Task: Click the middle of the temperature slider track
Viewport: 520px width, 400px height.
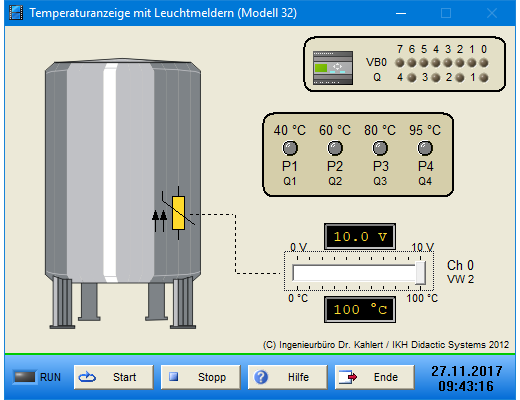Action: (359, 273)
